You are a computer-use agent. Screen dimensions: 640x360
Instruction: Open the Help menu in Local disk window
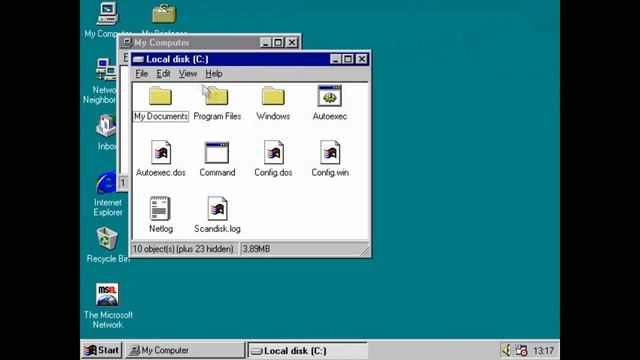(213, 73)
